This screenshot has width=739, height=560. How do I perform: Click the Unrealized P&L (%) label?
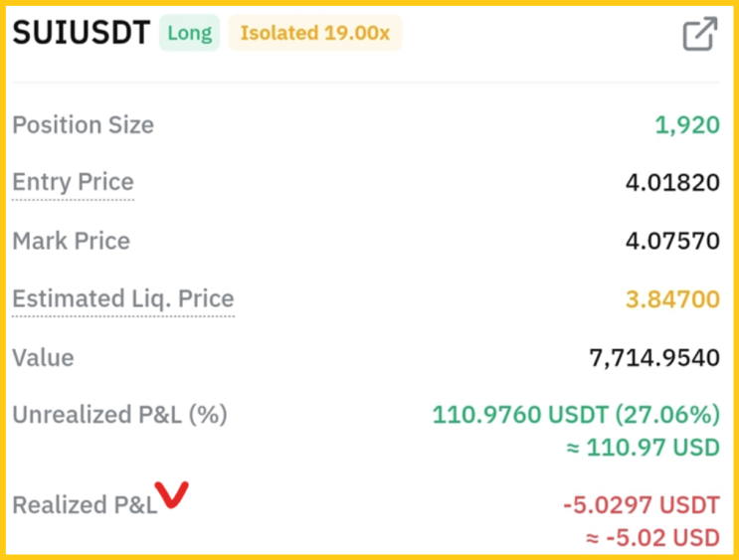(119, 415)
